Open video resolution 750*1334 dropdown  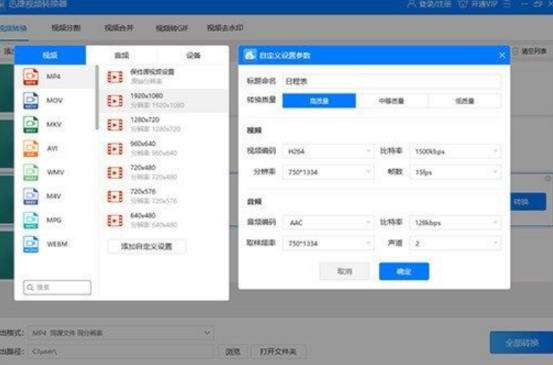click(x=328, y=172)
